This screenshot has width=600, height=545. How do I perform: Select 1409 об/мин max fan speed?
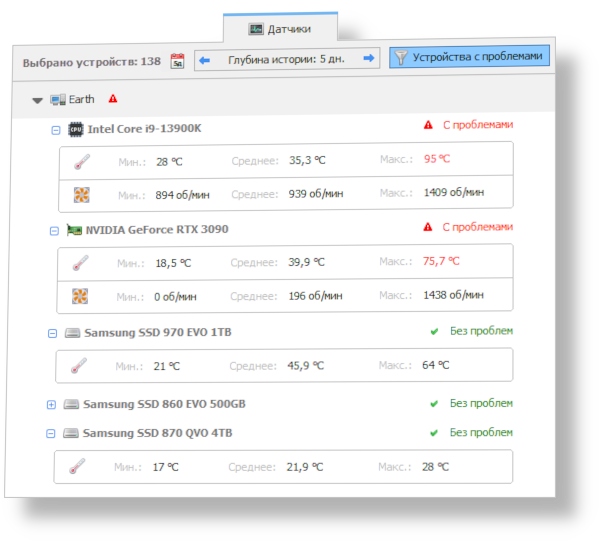[x=454, y=192]
